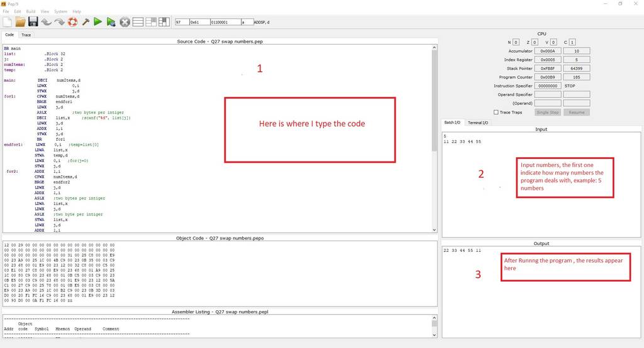Toggle the Z status flag box
The height and width of the screenshot is (348, 644).
pos(535,42)
